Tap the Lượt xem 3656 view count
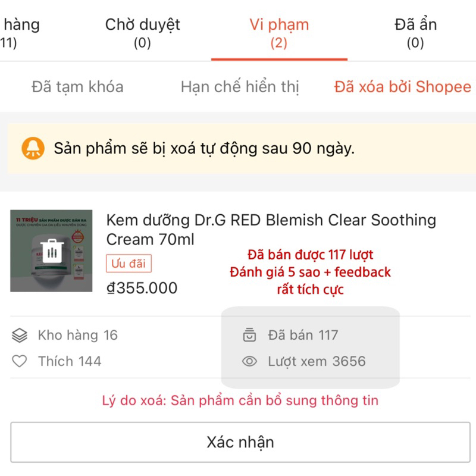The image size is (476, 476). pyautogui.click(x=317, y=361)
